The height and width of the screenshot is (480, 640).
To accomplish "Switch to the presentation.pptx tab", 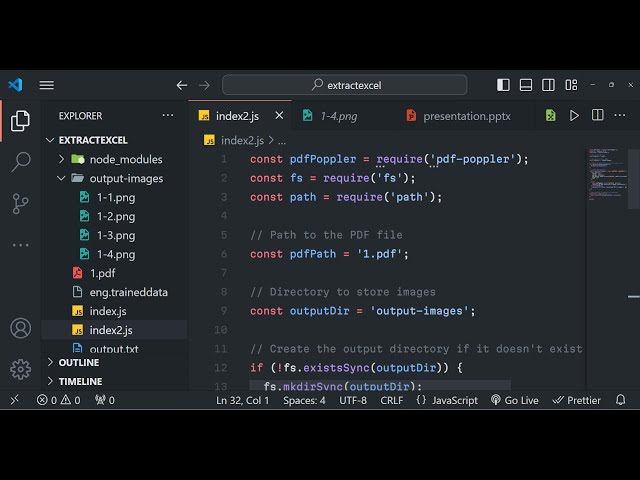I will pyautogui.click(x=466, y=116).
